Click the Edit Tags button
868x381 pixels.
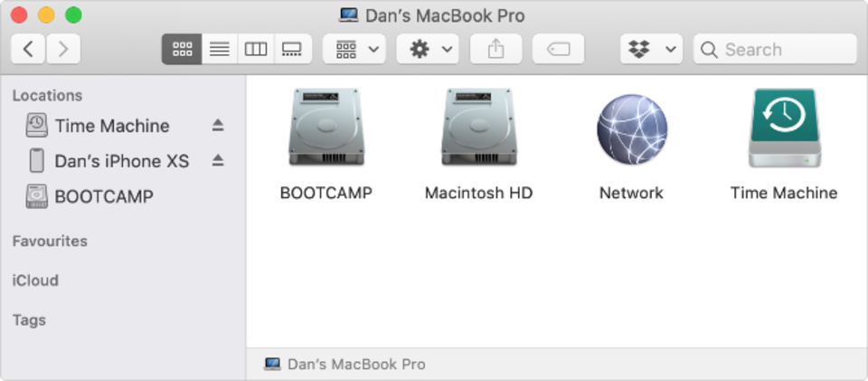[558, 49]
